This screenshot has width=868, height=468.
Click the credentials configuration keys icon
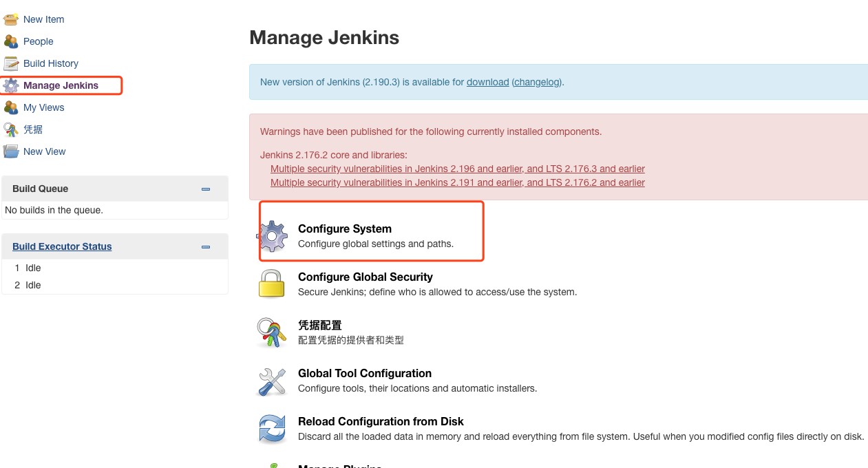tap(272, 332)
